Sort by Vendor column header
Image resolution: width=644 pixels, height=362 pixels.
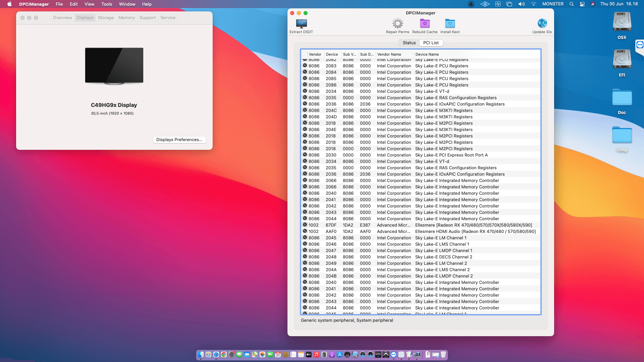coord(315,54)
